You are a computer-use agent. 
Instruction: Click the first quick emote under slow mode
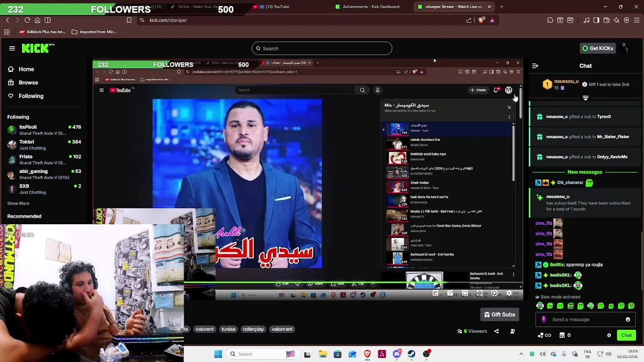(540, 306)
